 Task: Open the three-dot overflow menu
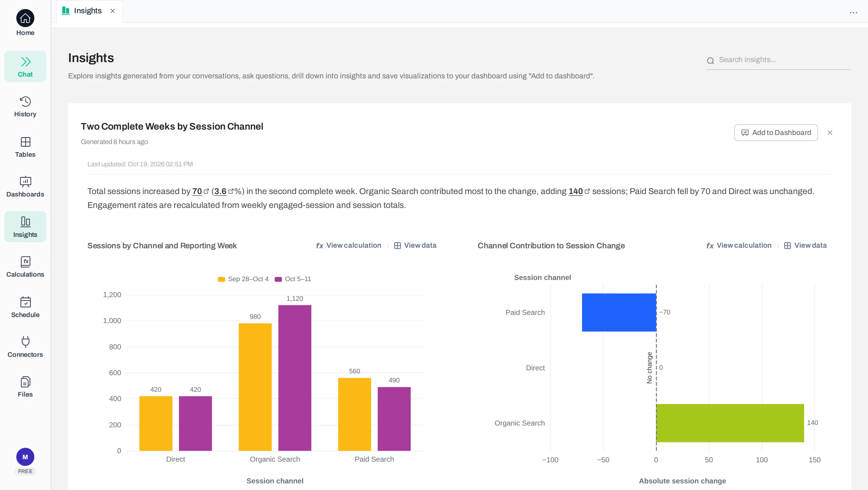854,12
